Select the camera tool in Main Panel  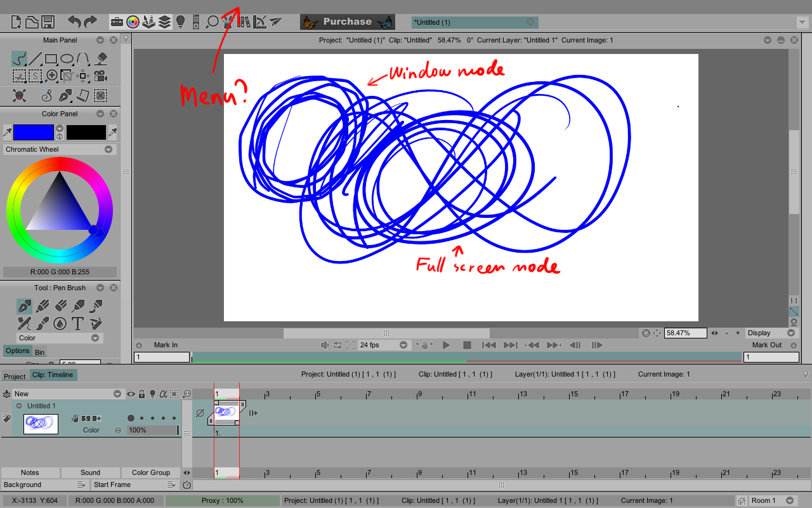point(100,76)
